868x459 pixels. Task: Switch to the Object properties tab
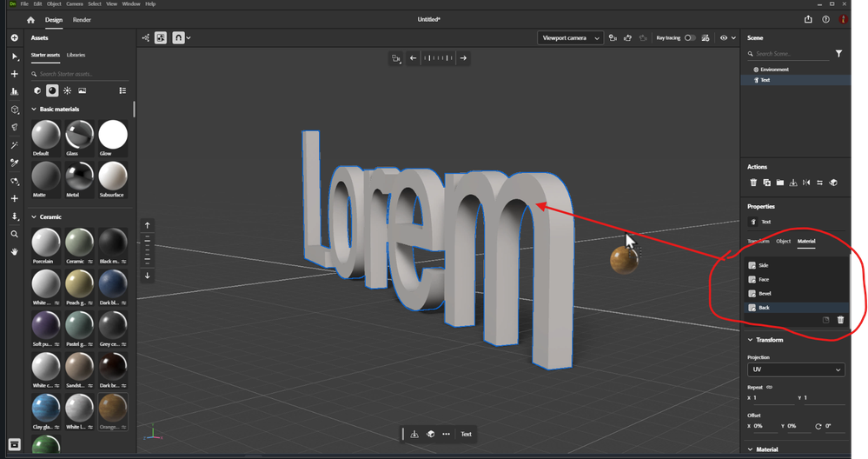[x=784, y=242]
